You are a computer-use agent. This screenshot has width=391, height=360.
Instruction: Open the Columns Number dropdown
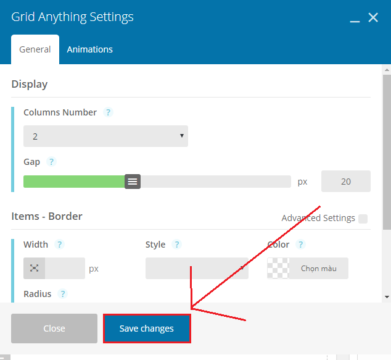pos(106,136)
